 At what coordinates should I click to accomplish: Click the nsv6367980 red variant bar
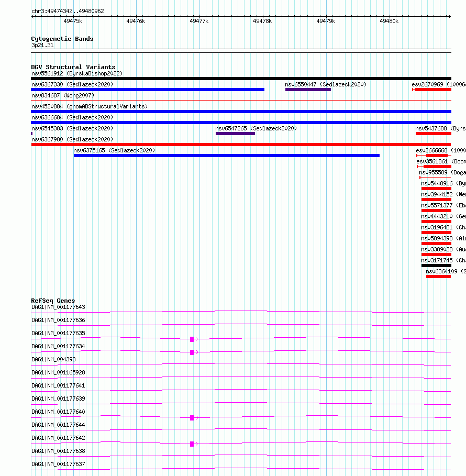pyautogui.click(x=241, y=145)
